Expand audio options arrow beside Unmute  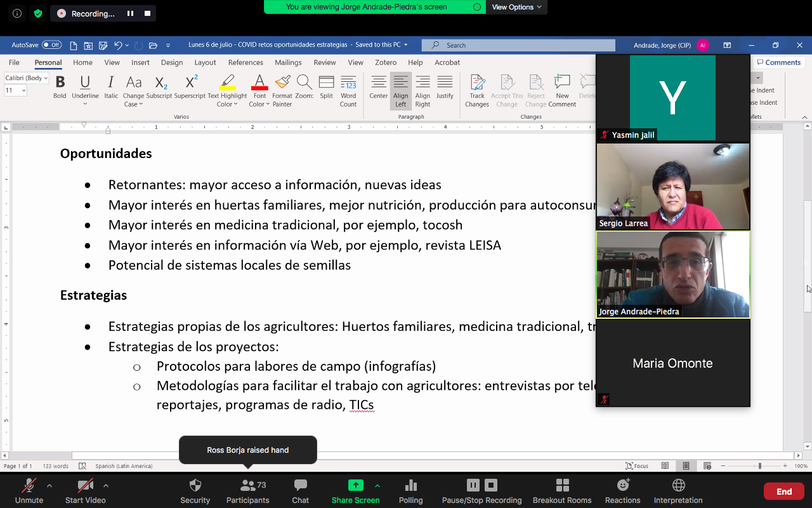coord(49,486)
